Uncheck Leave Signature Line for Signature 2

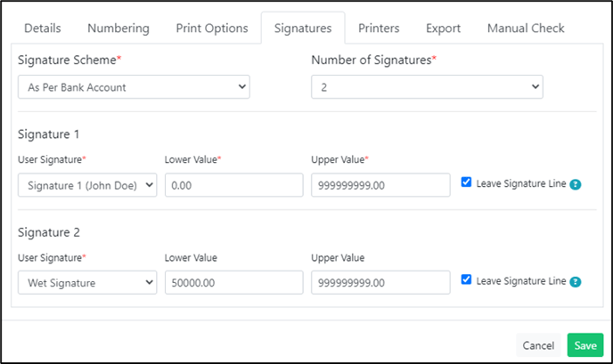coord(466,279)
